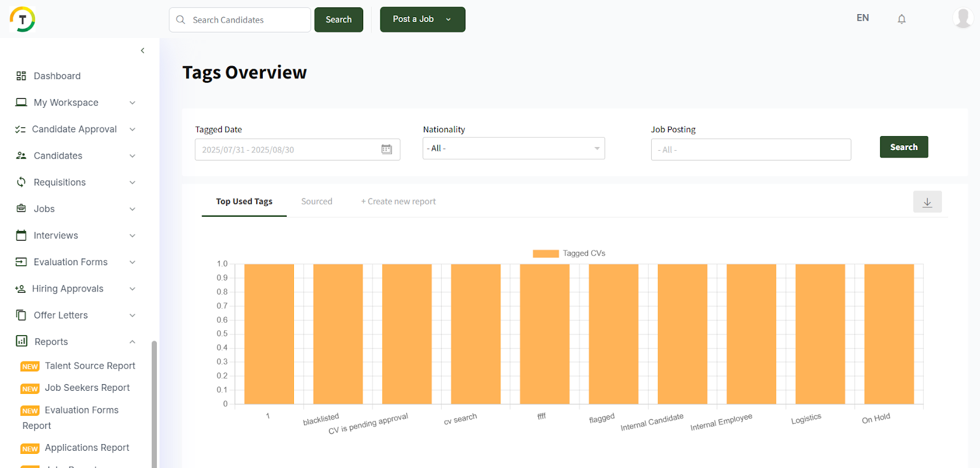Click the Search button in filter panel
The height and width of the screenshot is (468, 980).
tap(903, 147)
